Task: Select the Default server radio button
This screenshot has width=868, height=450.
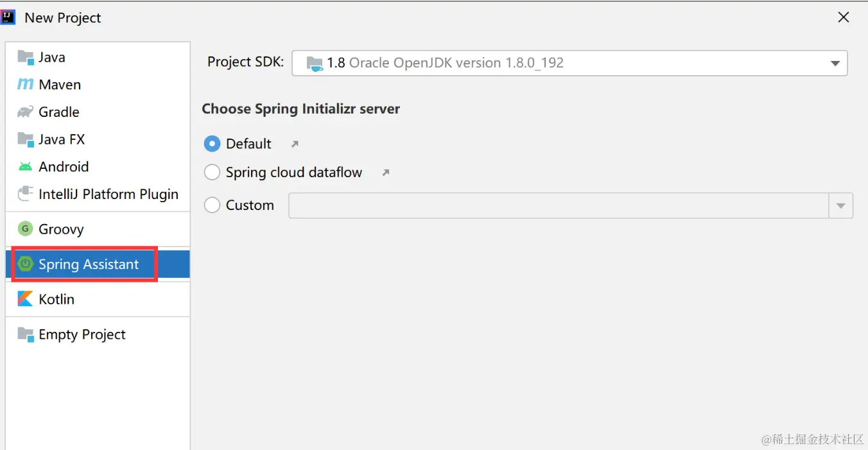Action: pyautogui.click(x=212, y=144)
